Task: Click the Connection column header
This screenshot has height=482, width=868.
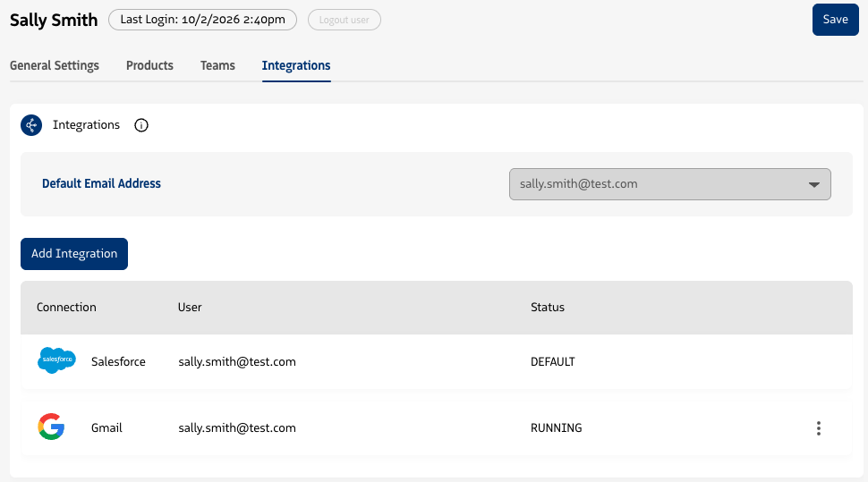Action: coord(66,307)
